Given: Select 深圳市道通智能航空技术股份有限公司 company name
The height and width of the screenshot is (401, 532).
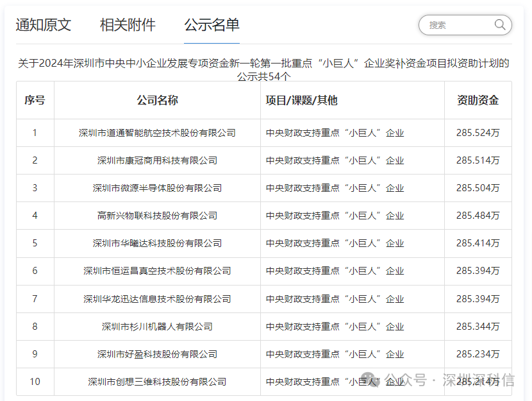Looking at the screenshot, I should pyautogui.click(x=158, y=133).
